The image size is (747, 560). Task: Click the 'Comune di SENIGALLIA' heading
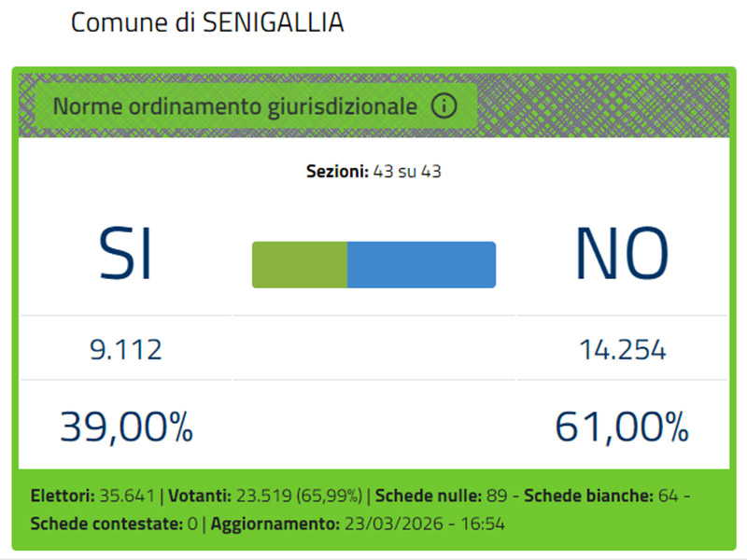click(x=207, y=23)
